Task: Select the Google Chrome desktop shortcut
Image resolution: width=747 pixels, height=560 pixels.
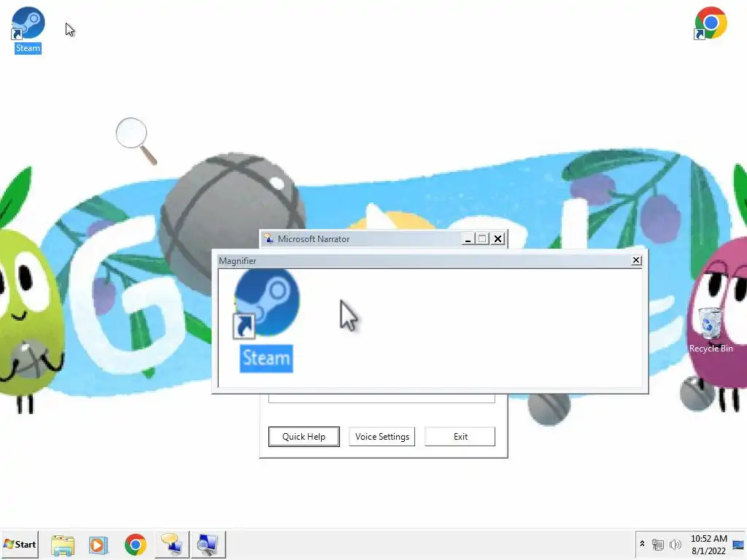Action: 711,23
